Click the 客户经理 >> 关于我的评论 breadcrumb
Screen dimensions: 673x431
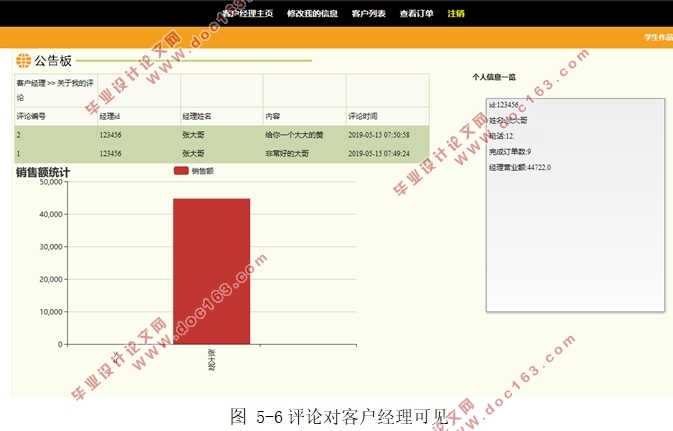point(55,90)
